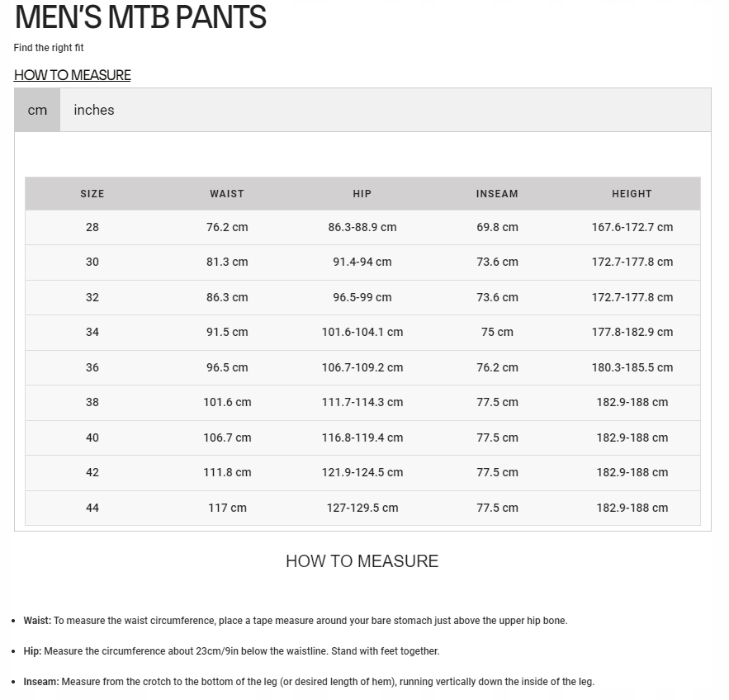The height and width of the screenshot is (700, 729).
Task: Click the Inseam measuring instruction text
Action: (x=309, y=682)
